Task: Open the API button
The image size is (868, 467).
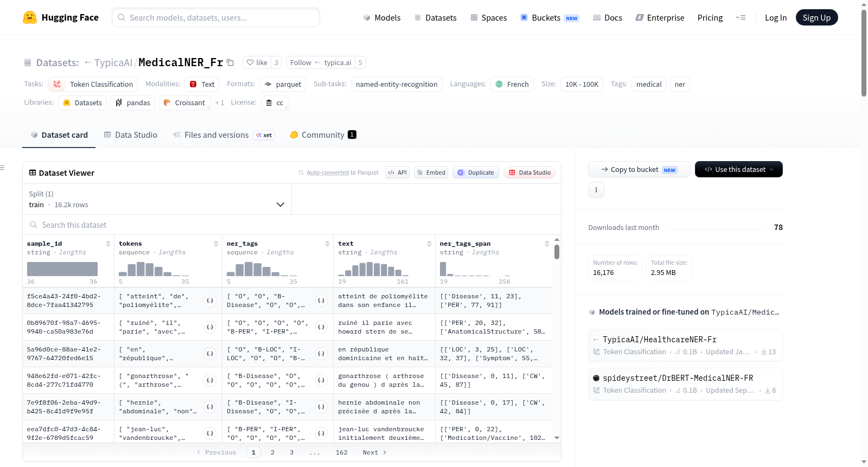Action: click(x=397, y=172)
